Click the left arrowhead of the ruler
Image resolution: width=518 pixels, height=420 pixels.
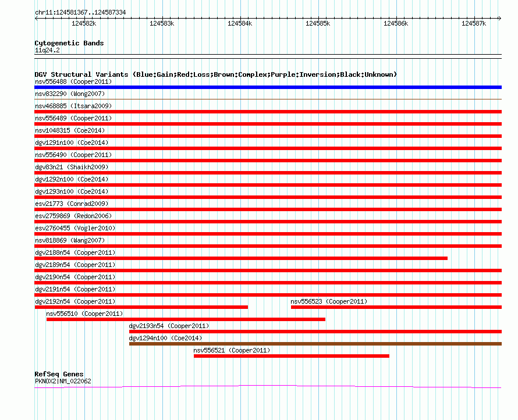tap(36, 18)
